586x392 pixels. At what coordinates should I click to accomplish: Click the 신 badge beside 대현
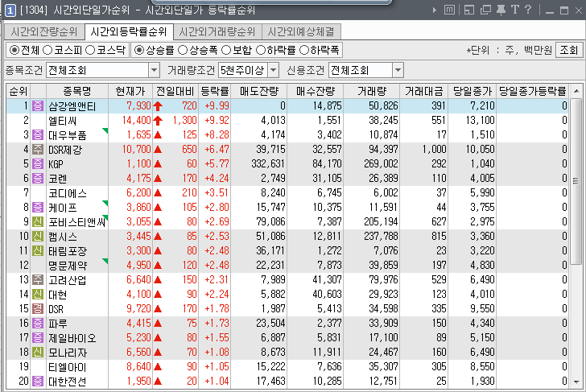(38, 295)
